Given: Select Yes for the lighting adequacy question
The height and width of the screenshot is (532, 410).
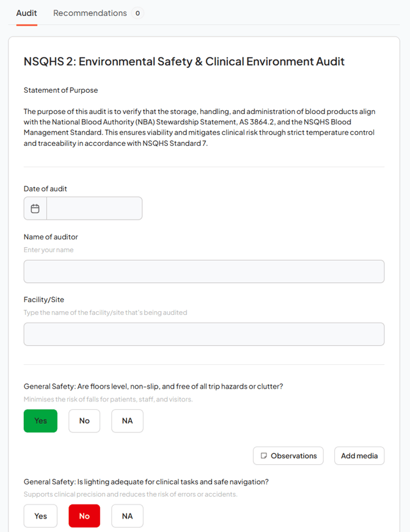Looking at the screenshot, I should coord(40,515).
